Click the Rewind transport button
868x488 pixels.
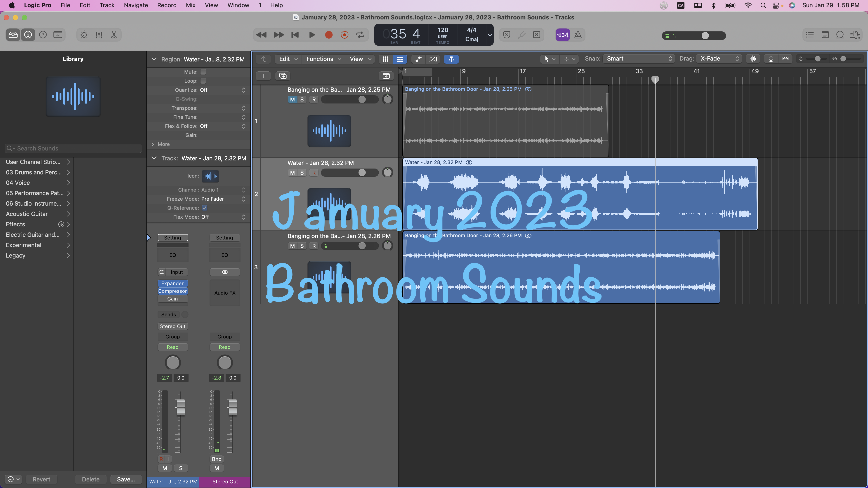tap(261, 35)
